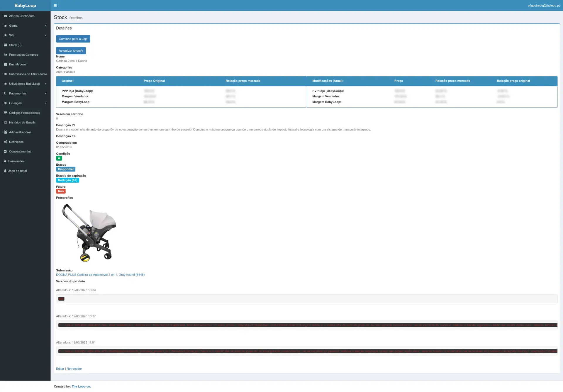The width and height of the screenshot is (563, 392).
Task: Click the Actualizar shopify button
Action: click(71, 51)
